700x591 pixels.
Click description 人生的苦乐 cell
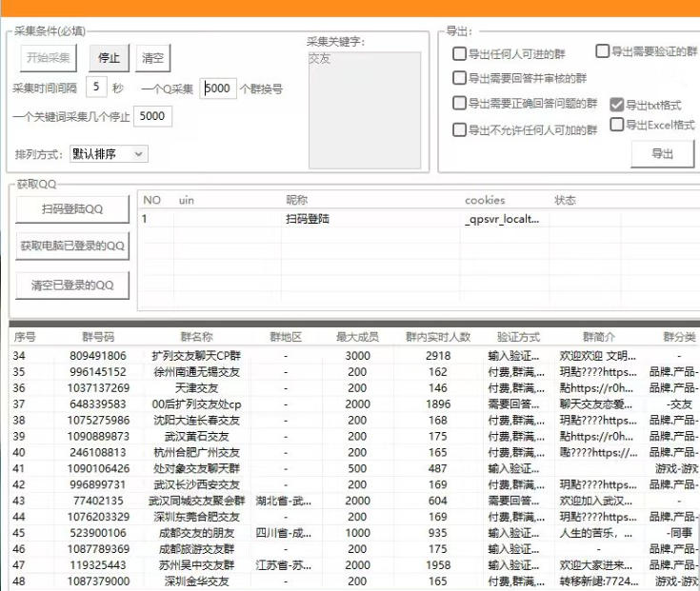(x=596, y=533)
